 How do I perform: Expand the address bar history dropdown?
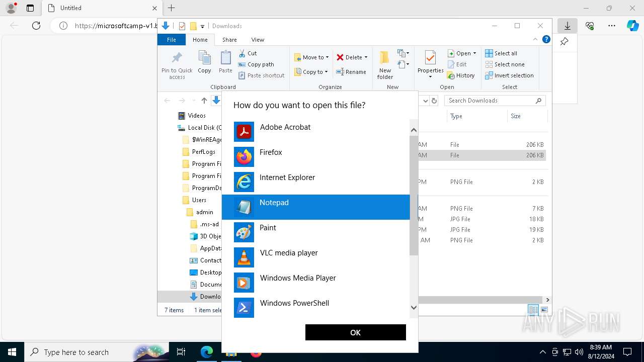[x=425, y=101]
